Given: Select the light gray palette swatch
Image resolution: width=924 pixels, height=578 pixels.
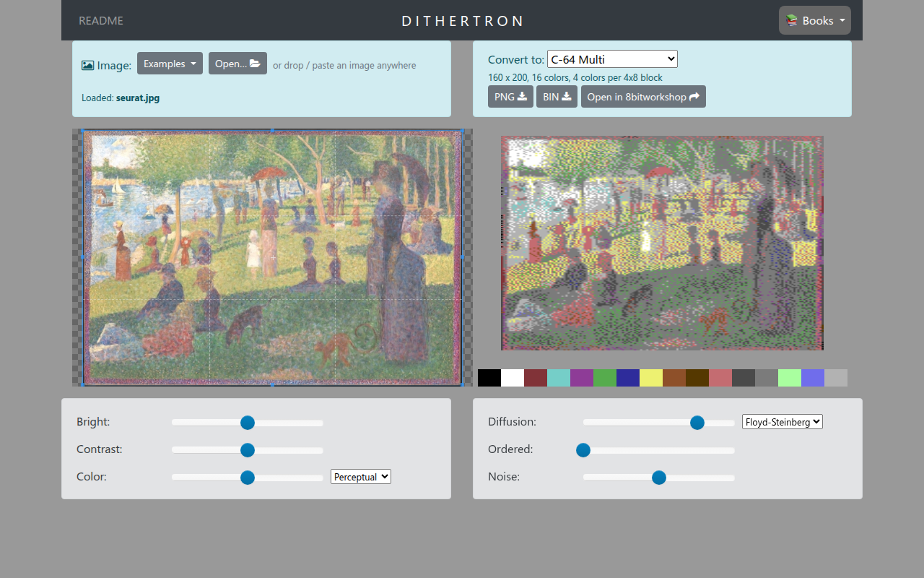Looking at the screenshot, I should coord(836,378).
